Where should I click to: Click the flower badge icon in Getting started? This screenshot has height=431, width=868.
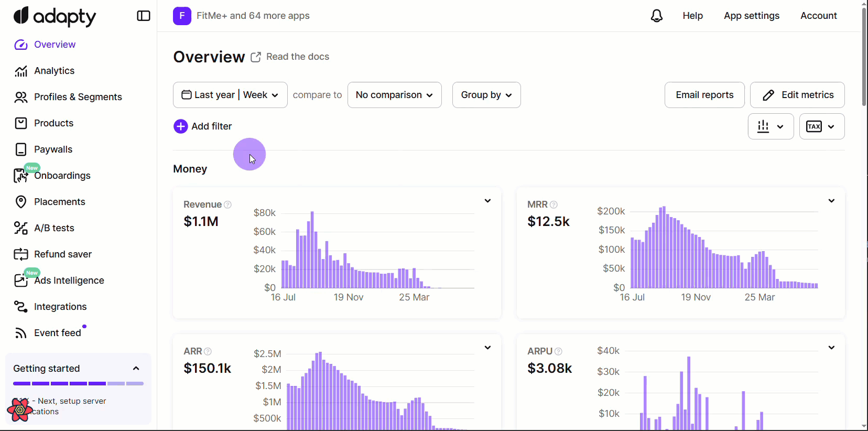pyautogui.click(x=19, y=410)
